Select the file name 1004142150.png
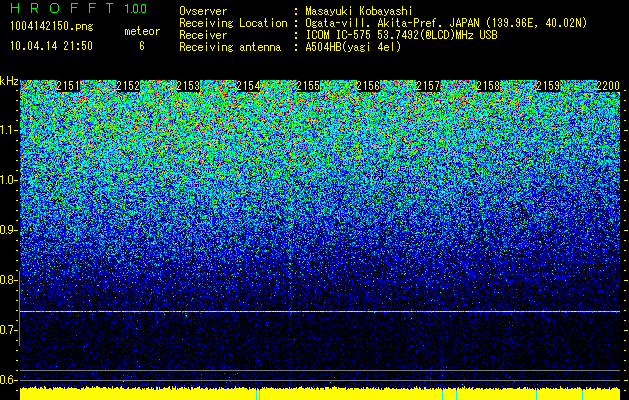 point(52,27)
